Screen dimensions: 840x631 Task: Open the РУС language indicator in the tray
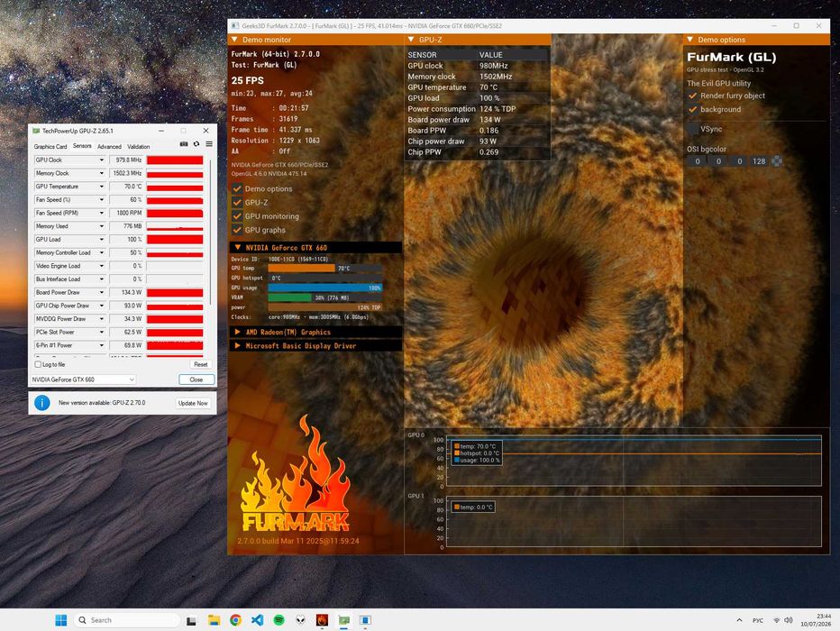pyautogui.click(x=757, y=620)
